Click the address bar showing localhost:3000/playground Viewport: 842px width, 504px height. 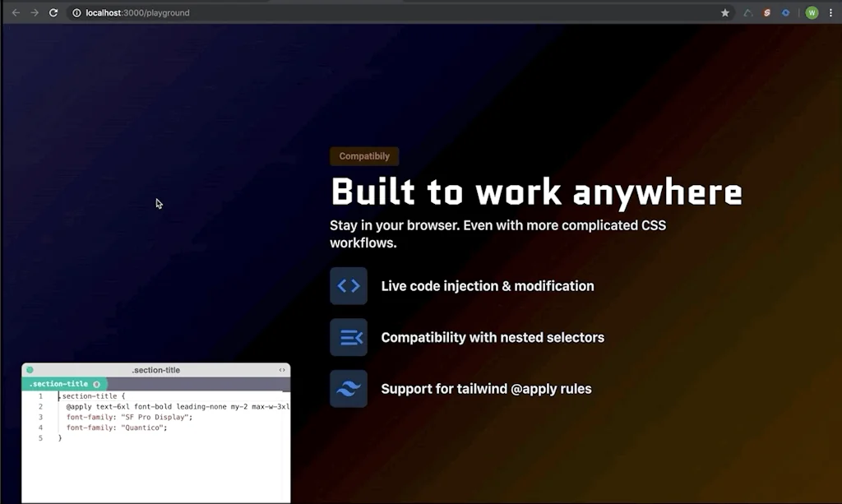coord(140,12)
